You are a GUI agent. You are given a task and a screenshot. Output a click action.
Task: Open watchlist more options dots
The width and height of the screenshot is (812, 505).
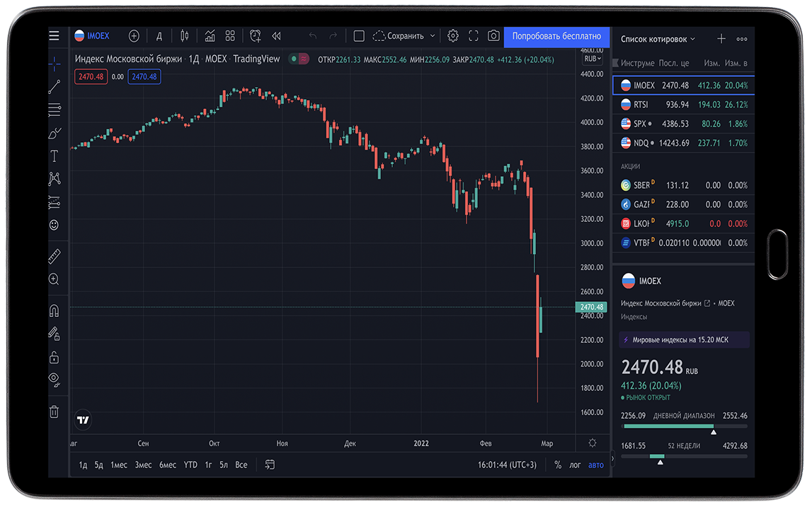742,39
